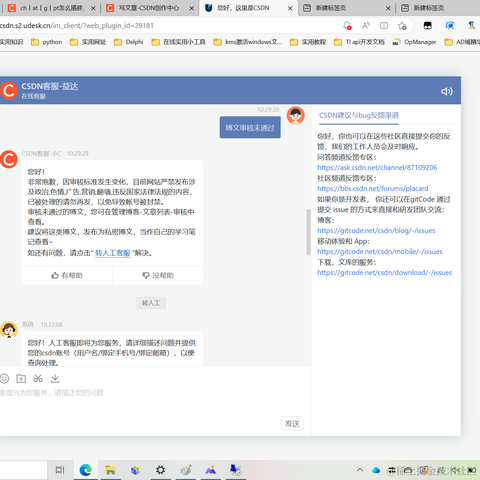Add this page to favorites star icon
The height and width of the screenshot is (480, 480).
[x=402, y=26]
